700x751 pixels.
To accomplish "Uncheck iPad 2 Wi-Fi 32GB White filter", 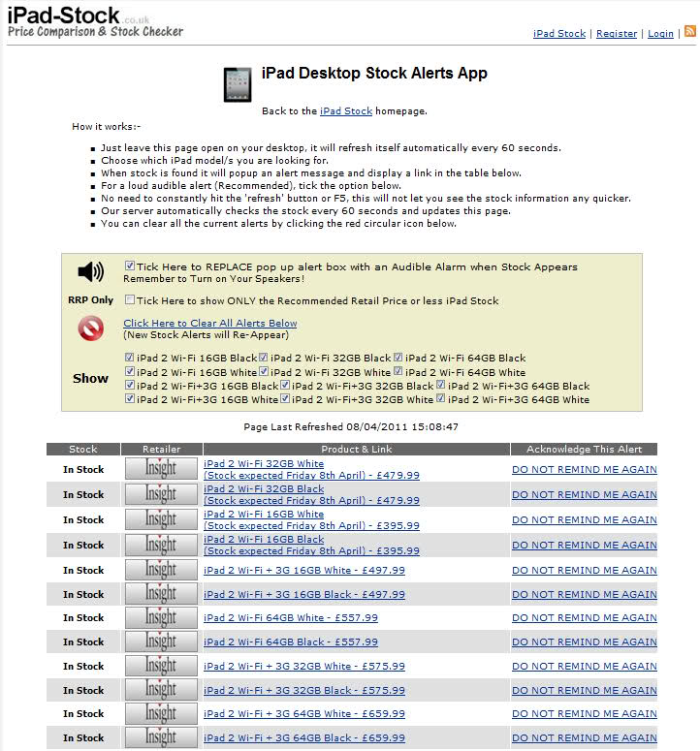I will tap(263, 371).
